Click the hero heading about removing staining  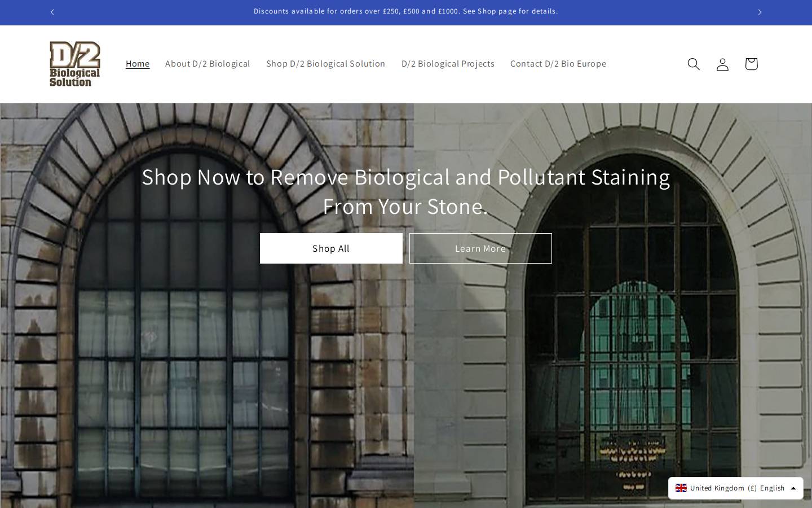[406, 191]
